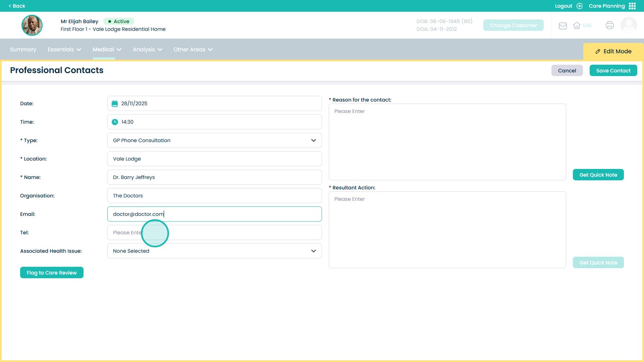644x362 pixels.
Task: Open the user profile avatar icon
Action: (x=629, y=25)
